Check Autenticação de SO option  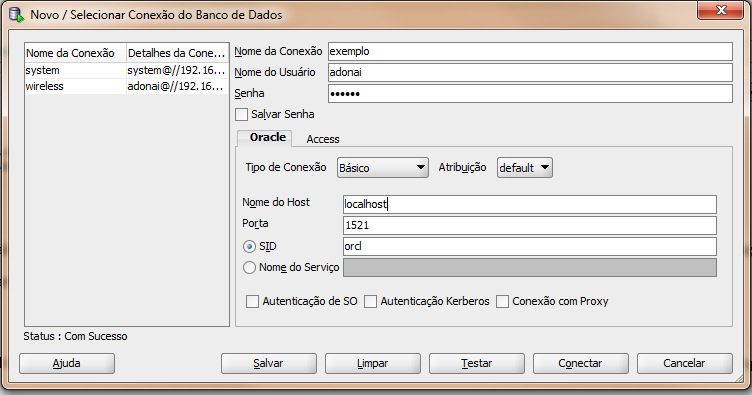(x=252, y=302)
